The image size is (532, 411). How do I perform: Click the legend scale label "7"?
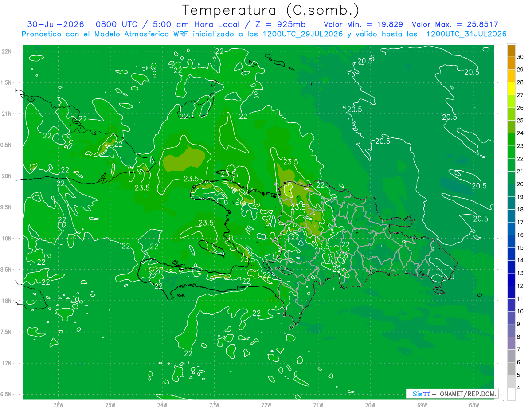pos(519,349)
